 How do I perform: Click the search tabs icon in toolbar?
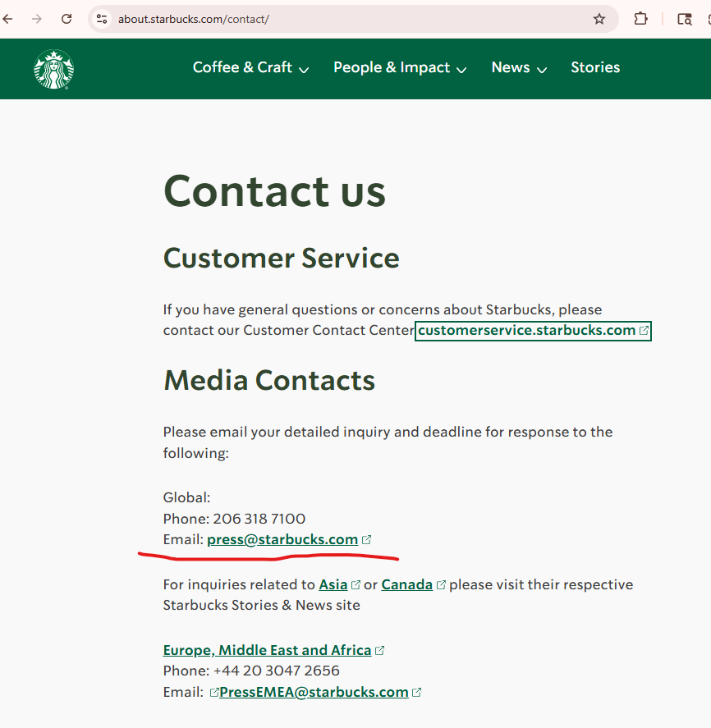tap(684, 19)
